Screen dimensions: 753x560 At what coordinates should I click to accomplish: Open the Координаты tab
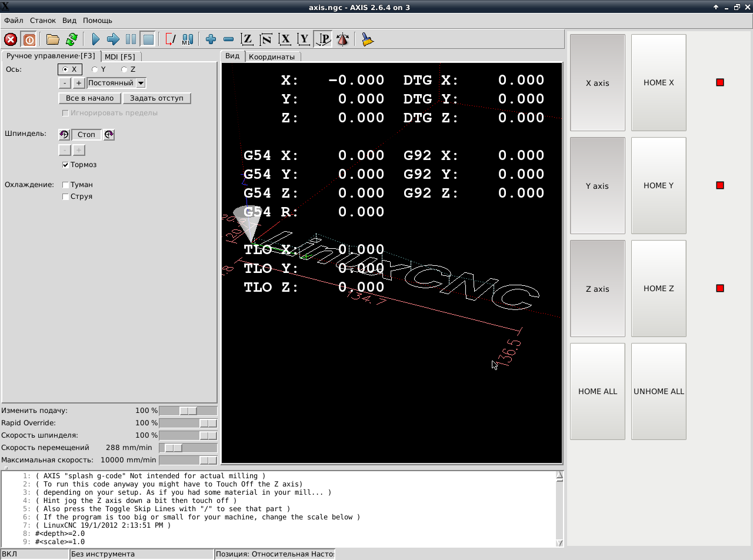[271, 56]
